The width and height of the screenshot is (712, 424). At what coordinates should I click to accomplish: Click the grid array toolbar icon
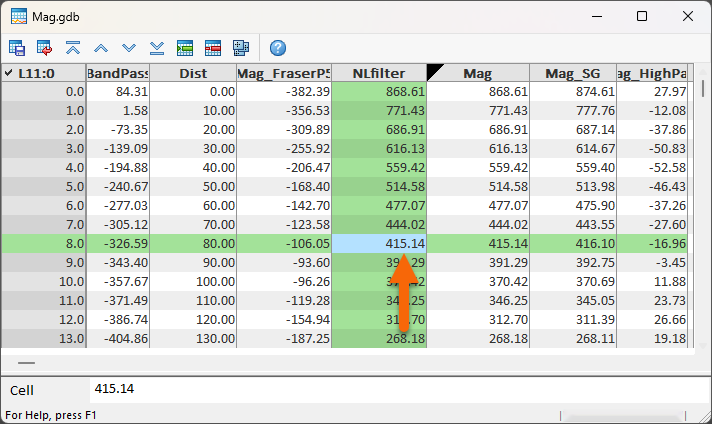(241, 47)
